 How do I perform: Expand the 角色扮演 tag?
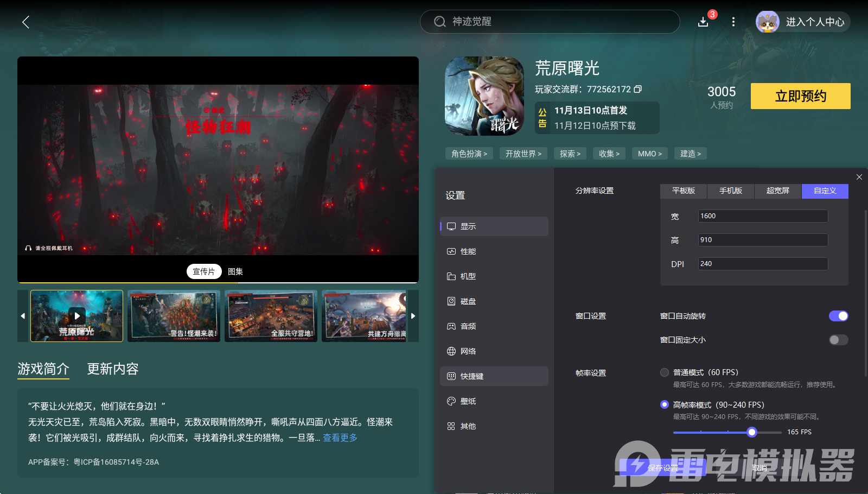469,154
